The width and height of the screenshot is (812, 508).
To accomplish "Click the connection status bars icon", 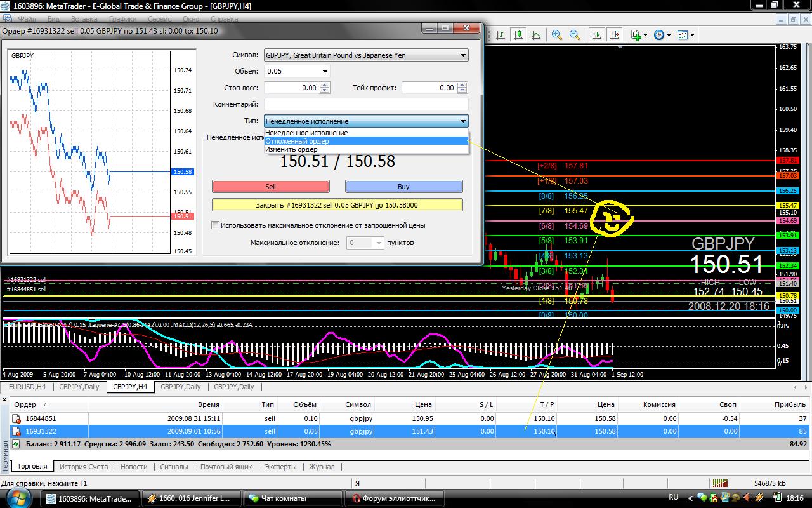I will point(720,483).
